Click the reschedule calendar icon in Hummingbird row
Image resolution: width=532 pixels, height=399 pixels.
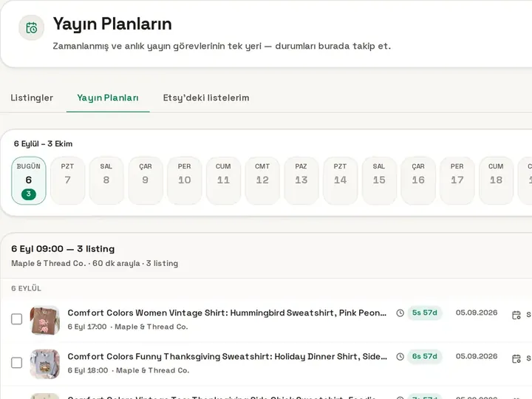pyautogui.click(x=516, y=315)
